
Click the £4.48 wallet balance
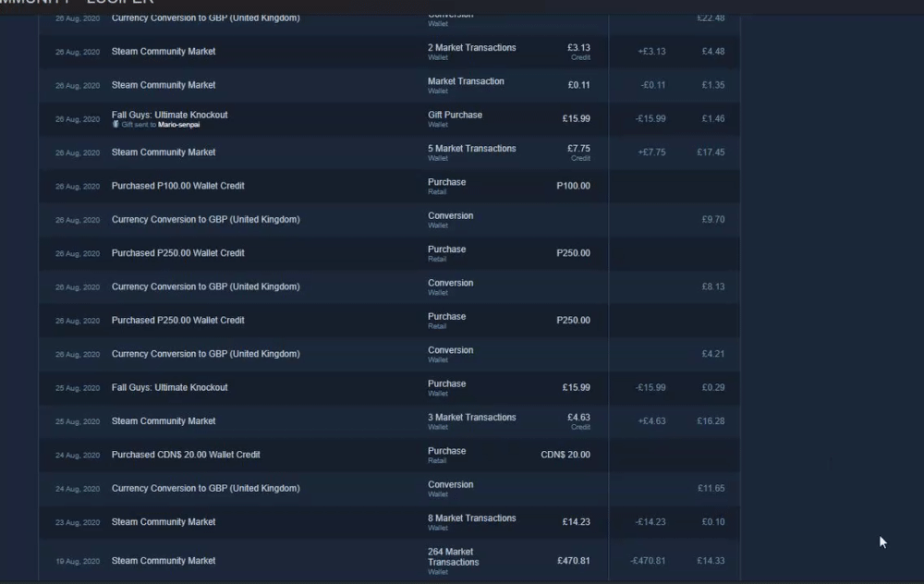click(x=713, y=51)
